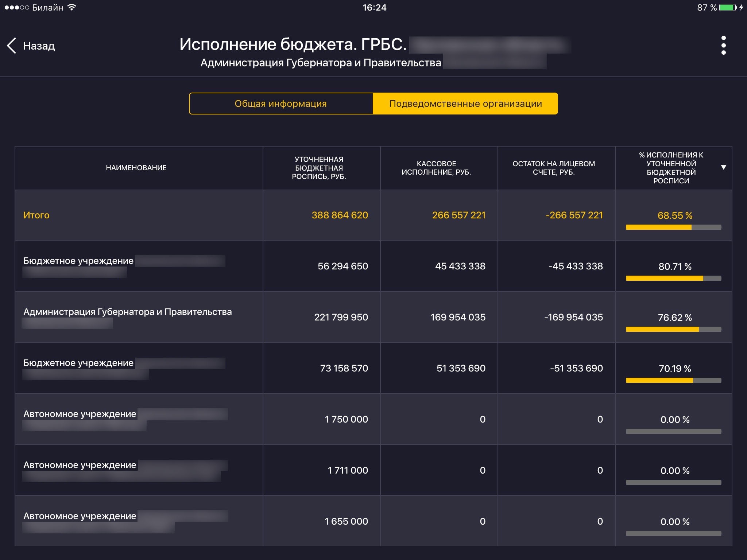Screen dimensions: 747x560
Task: Click budget value 221 799 950
Action: tap(341, 317)
